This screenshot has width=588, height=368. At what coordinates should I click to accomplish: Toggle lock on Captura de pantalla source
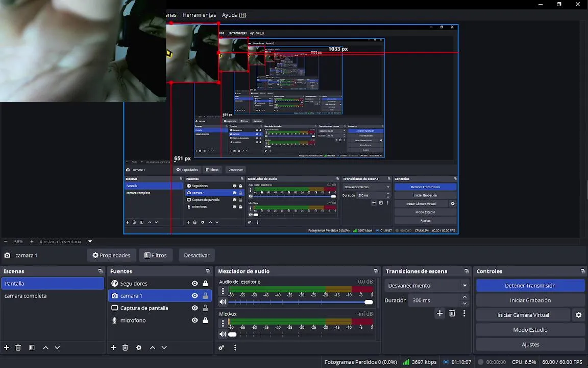pyautogui.click(x=206, y=308)
